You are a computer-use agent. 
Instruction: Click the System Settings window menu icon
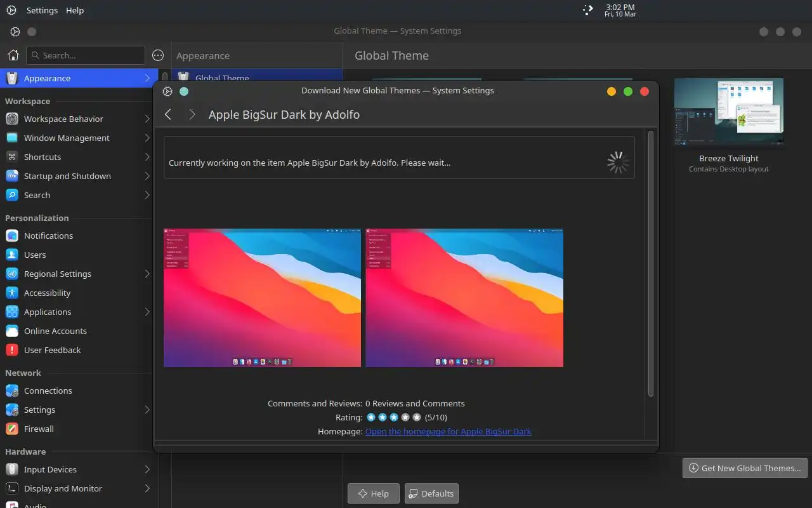pyautogui.click(x=15, y=32)
